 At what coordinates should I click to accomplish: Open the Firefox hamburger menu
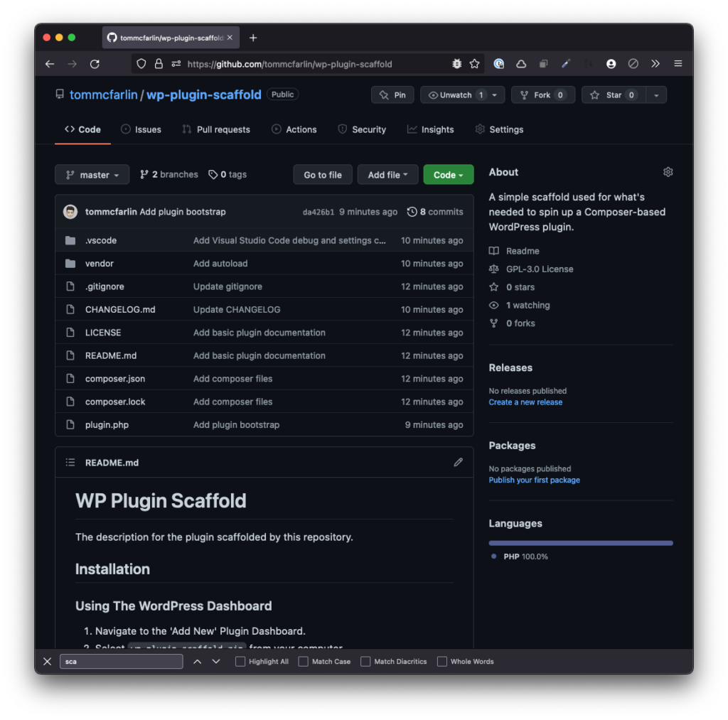click(678, 63)
